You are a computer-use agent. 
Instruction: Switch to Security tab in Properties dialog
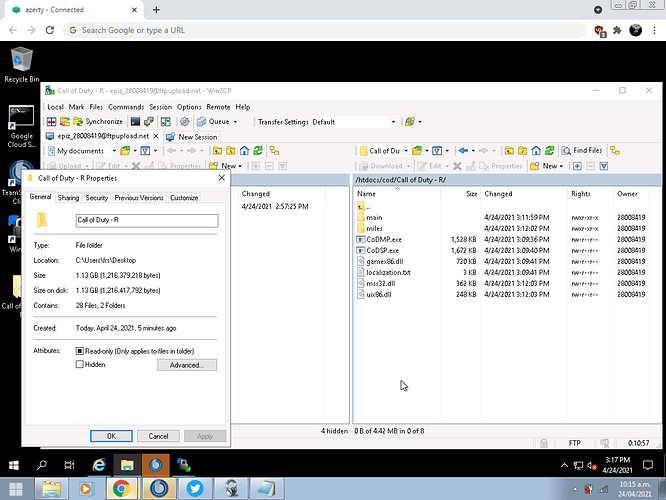97,198
